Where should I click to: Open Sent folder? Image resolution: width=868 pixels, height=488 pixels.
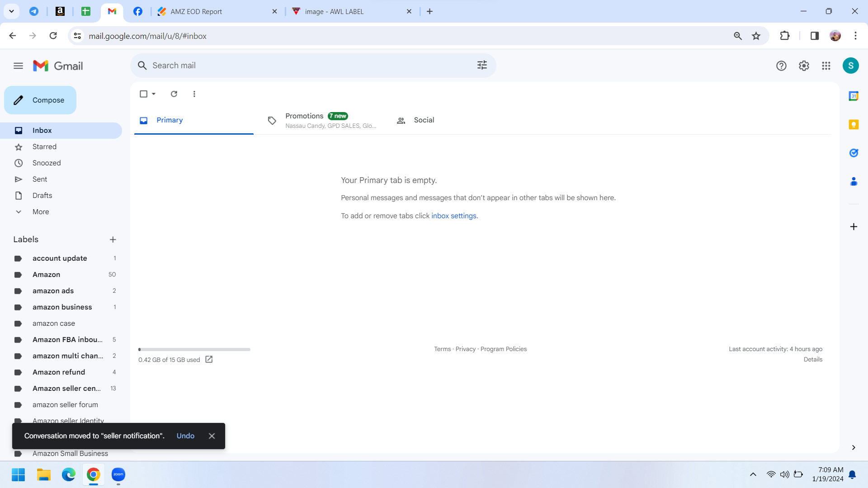click(x=61, y=179)
